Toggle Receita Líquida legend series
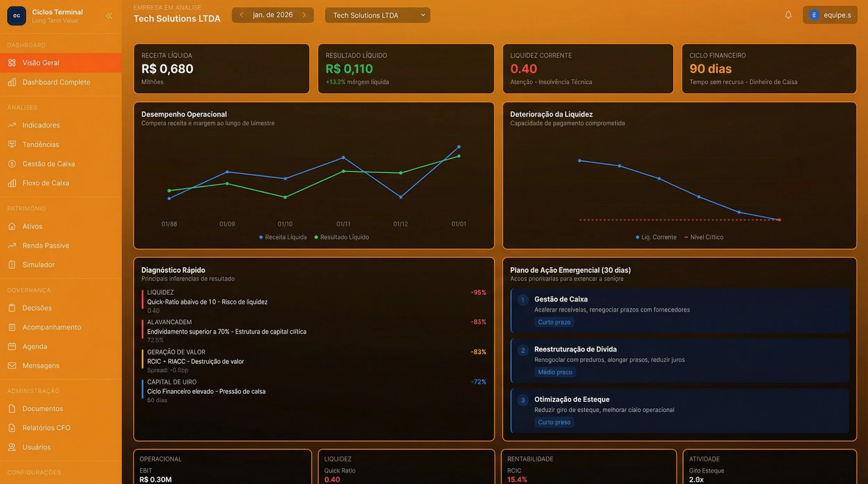 283,237
